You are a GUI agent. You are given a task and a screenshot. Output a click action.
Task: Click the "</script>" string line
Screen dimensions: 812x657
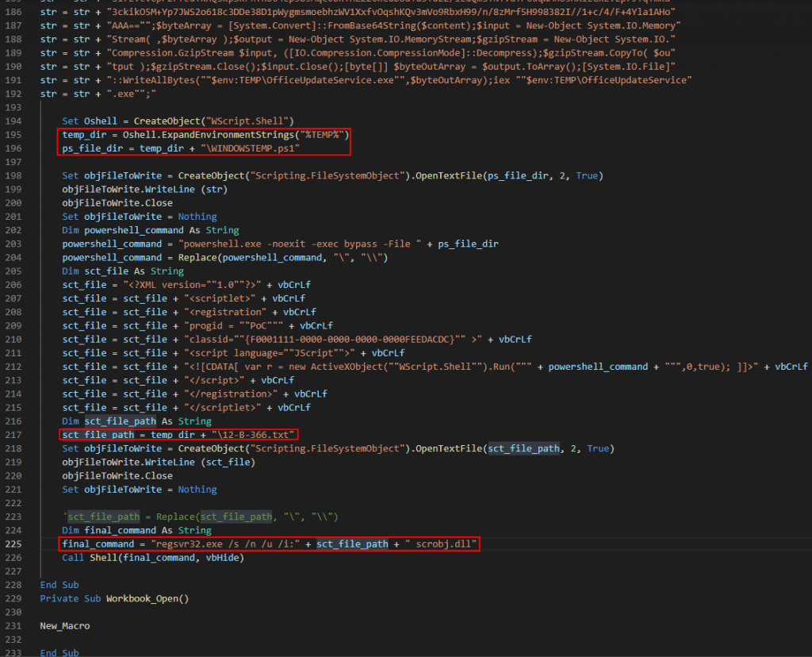point(178,380)
